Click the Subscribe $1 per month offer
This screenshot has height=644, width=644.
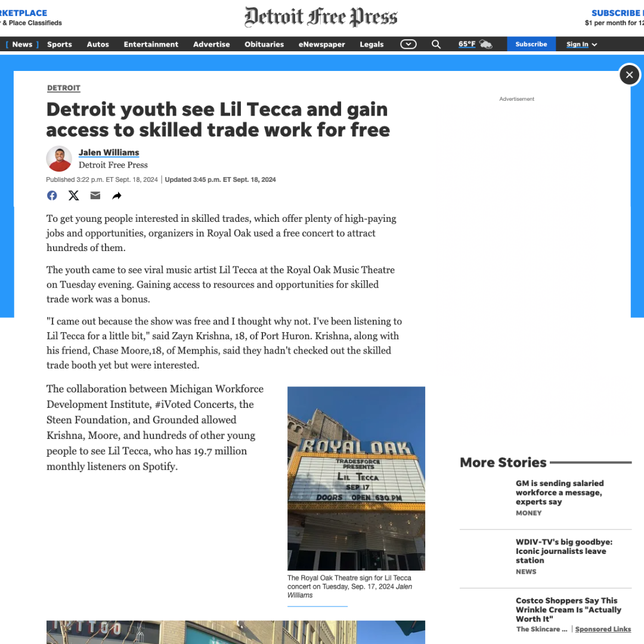click(x=614, y=18)
